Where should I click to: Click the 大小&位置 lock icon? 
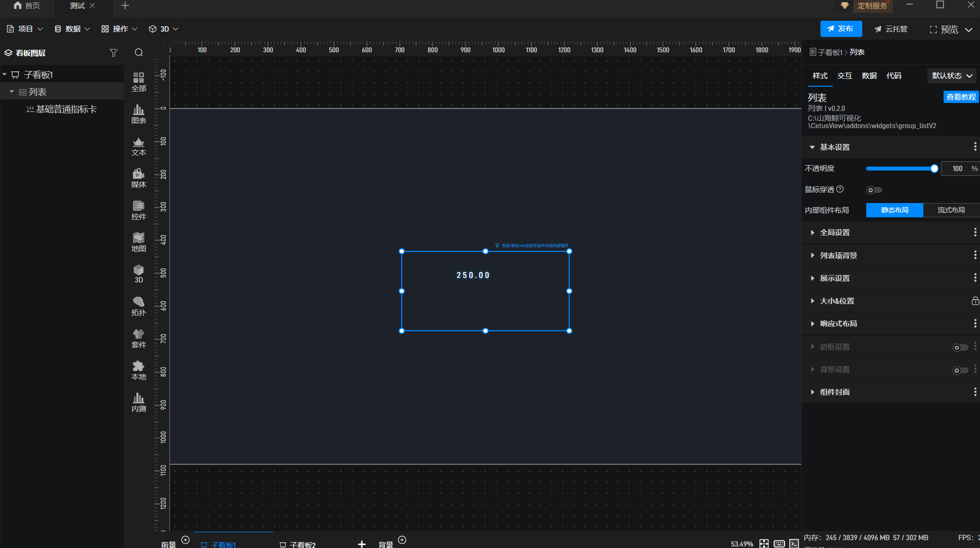pos(975,301)
